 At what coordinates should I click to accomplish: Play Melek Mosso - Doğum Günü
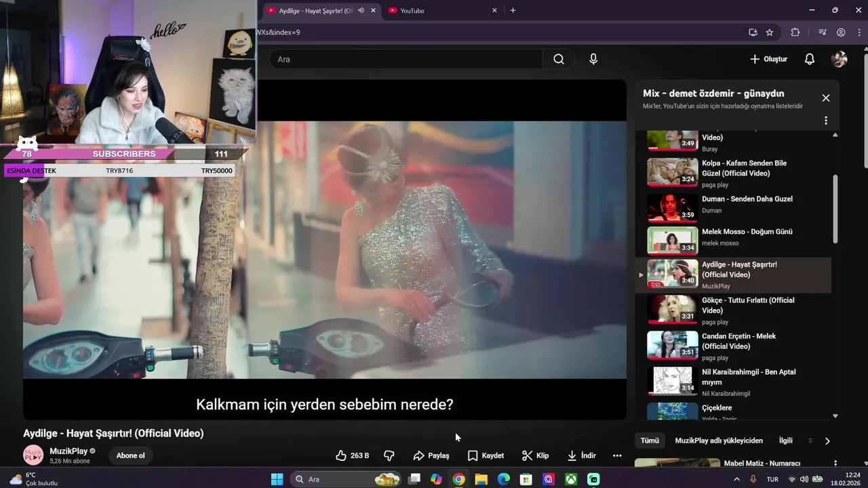click(x=734, y=240)
